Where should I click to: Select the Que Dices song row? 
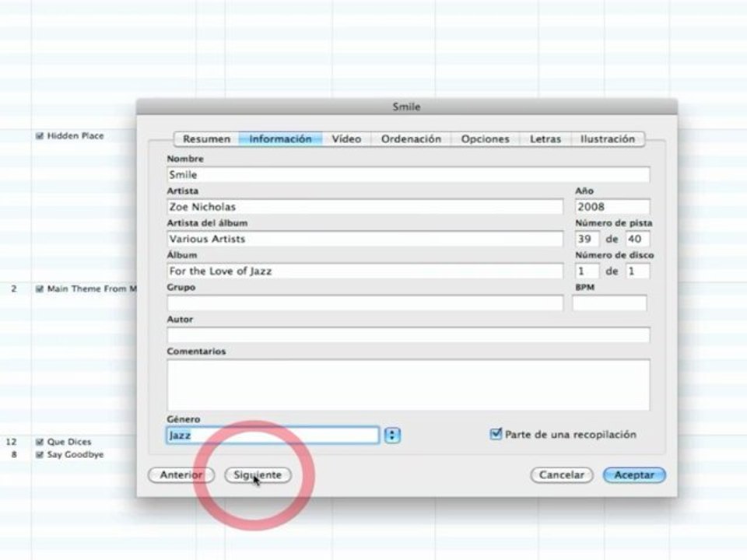coord(69,442)
